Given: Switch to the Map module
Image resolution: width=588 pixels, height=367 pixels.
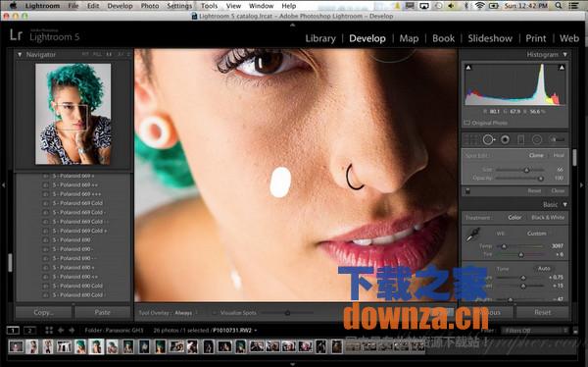Looking at the screenshot, I should 409,38.
